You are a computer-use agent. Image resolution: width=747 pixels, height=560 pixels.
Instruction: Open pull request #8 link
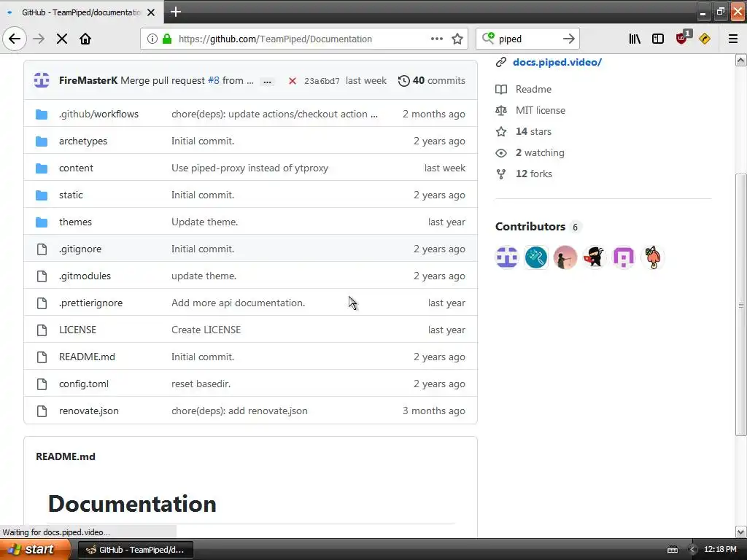click(214, 80)
